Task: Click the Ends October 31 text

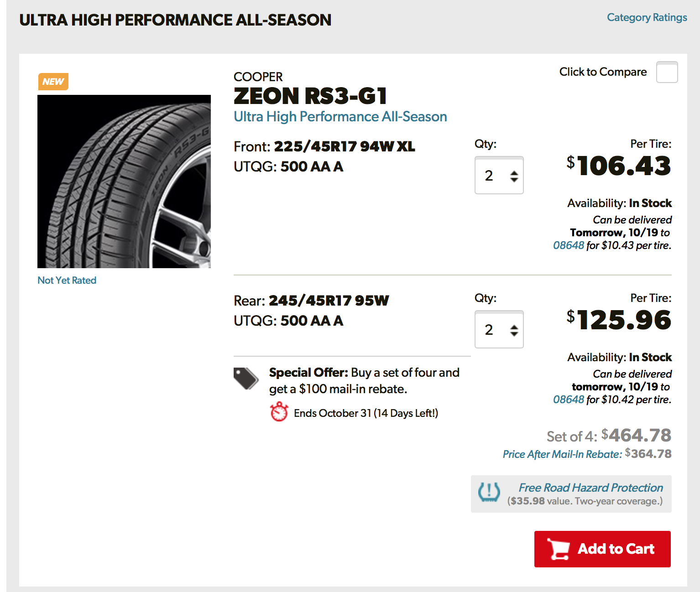Action: click(366, 413)
